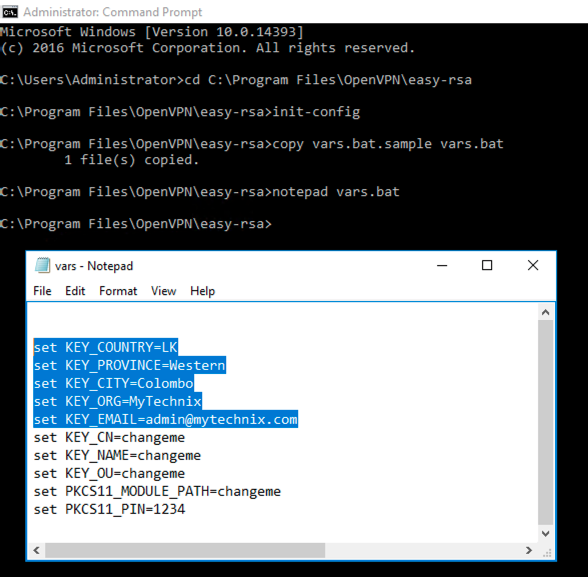Click the '(c) 2016 Microsoft Corporation' line
The image size is (588, 577).
click(207, 48)
